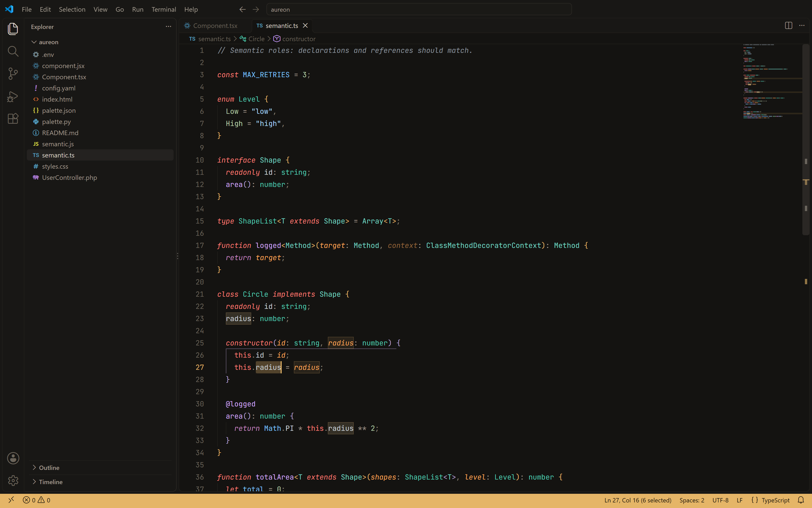Viewport: 812px width, 508px height.
Task: Click the LF end-of-line setting
Action: (x=739, y=500)
